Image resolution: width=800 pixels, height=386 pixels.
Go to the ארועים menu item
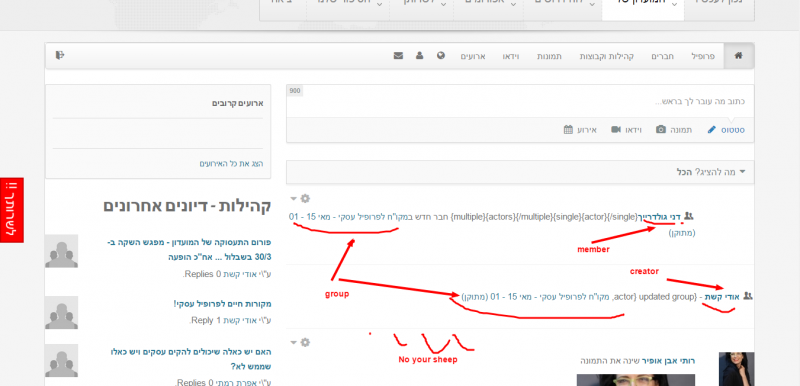[473, 56]
